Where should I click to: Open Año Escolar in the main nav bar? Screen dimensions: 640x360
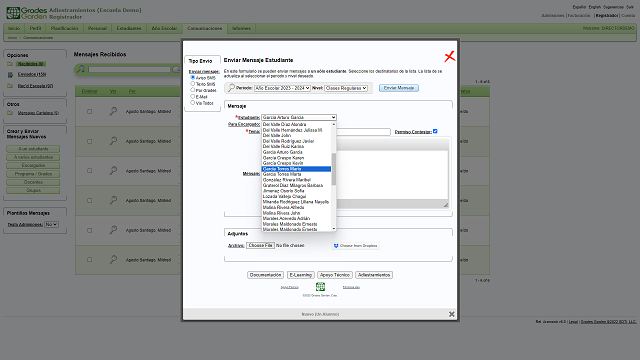164,29
